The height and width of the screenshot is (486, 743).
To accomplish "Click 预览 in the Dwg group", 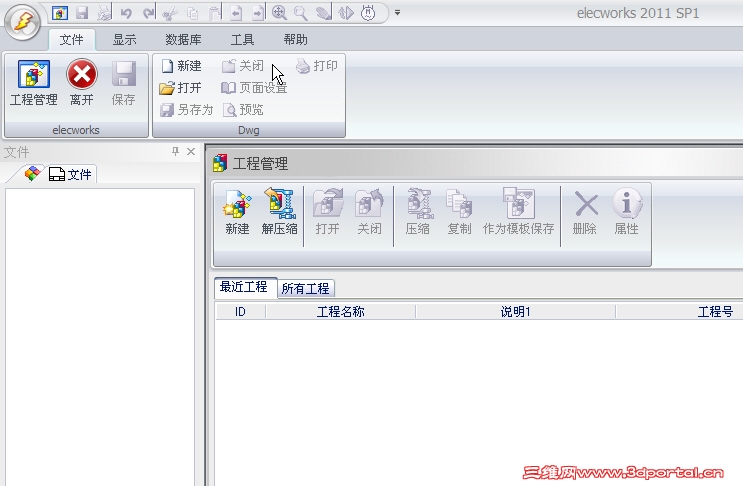I will coord(243,110).
